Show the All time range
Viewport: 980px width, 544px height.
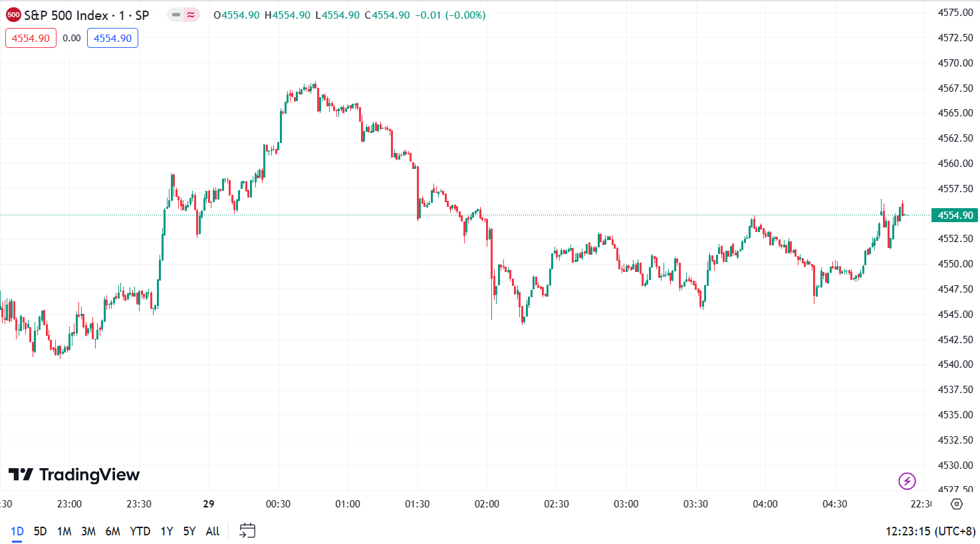(212, 531)
